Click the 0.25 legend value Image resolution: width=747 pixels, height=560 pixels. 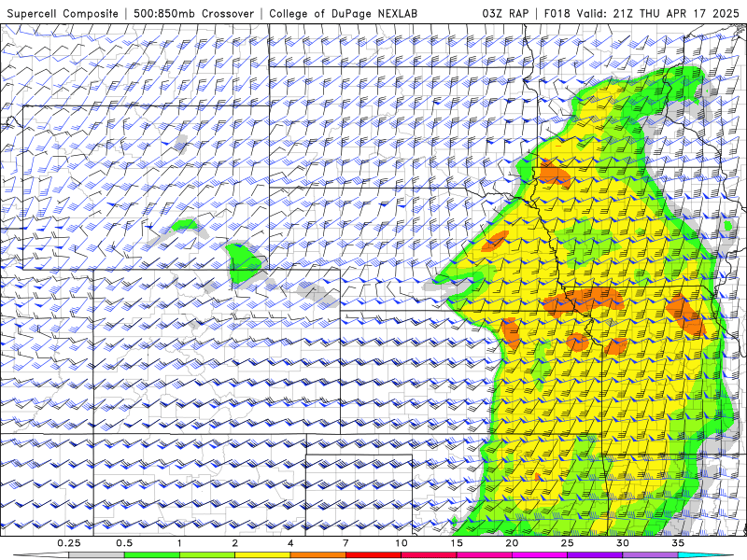[69, 543]
